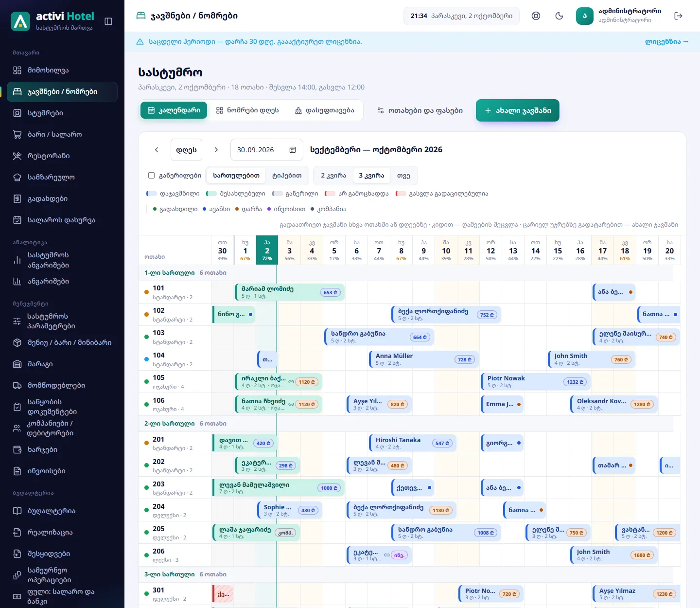Screen dimensions: 700x608
Task: Open გადახდები payments sidebar icon
Action: pyautogui.click(x=17, y=198)
